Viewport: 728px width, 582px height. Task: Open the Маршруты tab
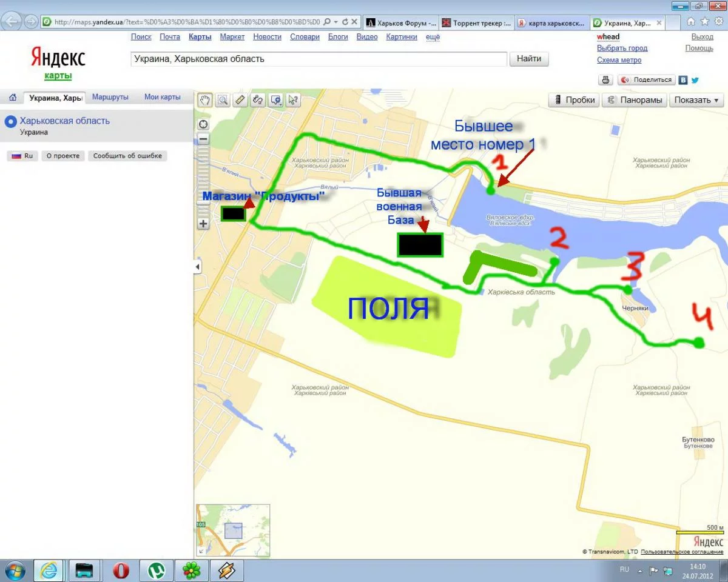tap(110, 97)
